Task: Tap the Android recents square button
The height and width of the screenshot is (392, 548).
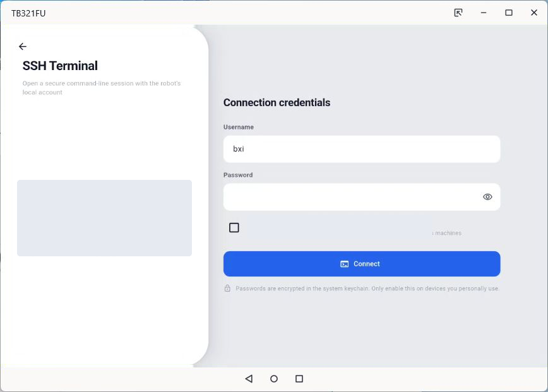Action: (x=299, y=379)
